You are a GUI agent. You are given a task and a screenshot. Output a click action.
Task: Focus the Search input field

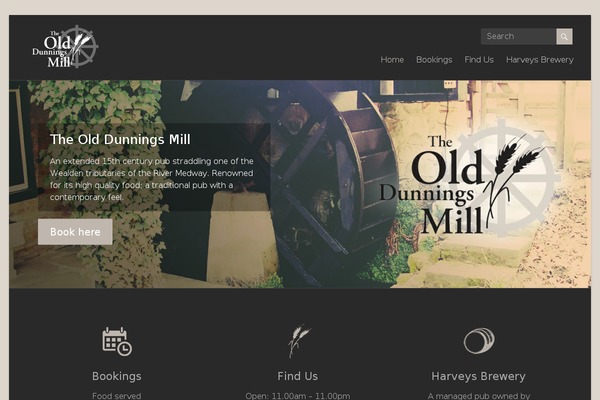(x=518, y=36)
